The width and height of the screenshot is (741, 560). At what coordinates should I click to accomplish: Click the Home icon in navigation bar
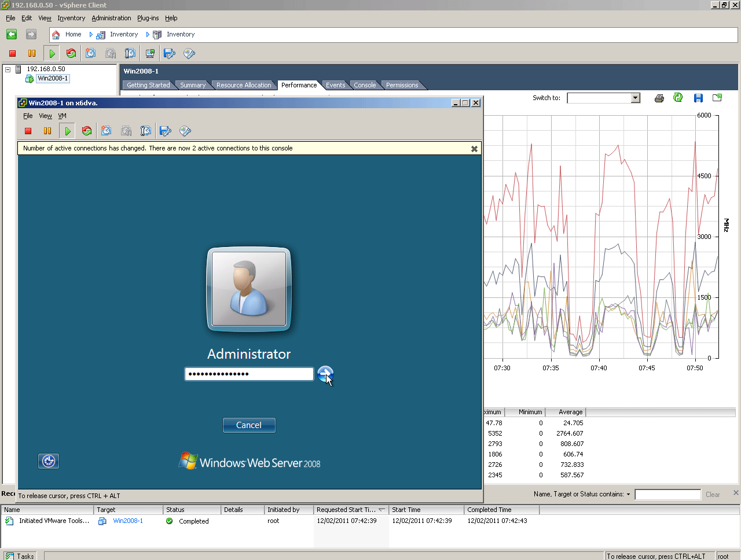point(56,35)
